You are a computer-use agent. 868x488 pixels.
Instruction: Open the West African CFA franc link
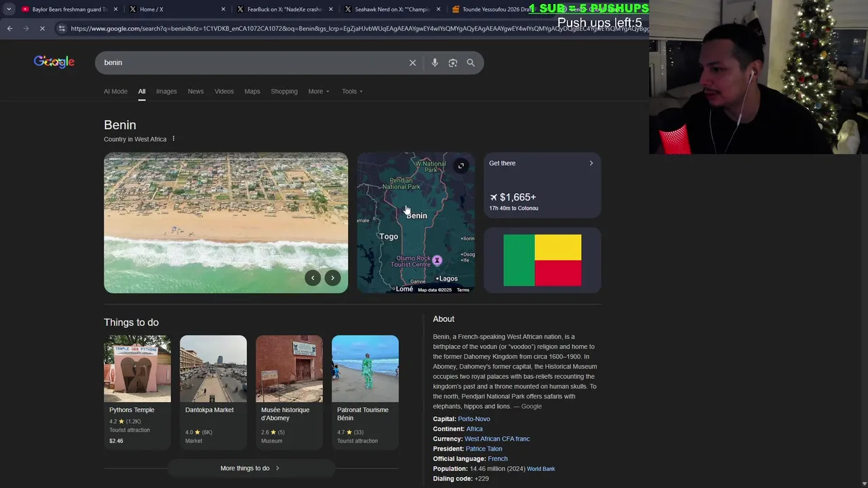coord(497,439)
